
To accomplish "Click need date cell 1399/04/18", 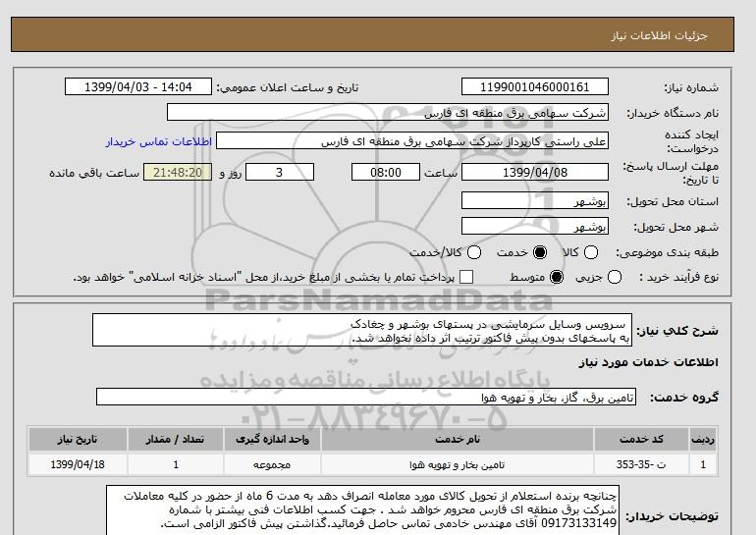I will point(78,464).
